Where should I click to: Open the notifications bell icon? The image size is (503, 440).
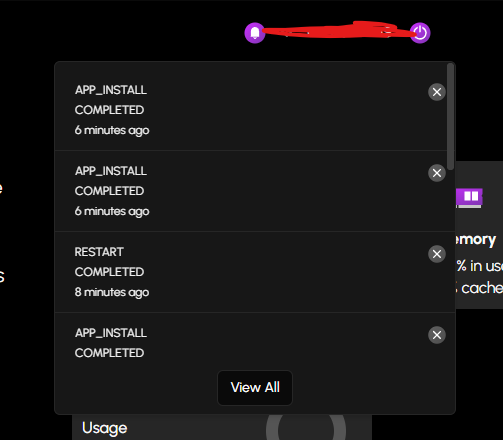255,33
